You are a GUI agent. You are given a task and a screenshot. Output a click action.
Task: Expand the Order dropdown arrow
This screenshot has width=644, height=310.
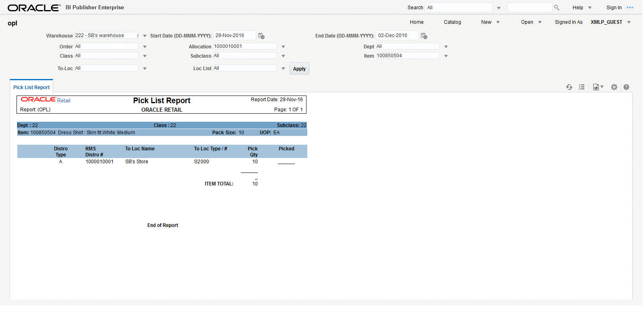[x=145, y=47]
